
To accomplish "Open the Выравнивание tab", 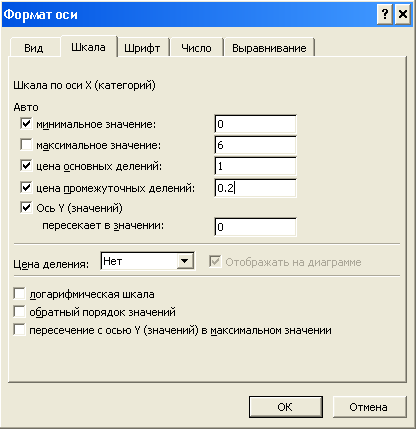I will 269,48.
